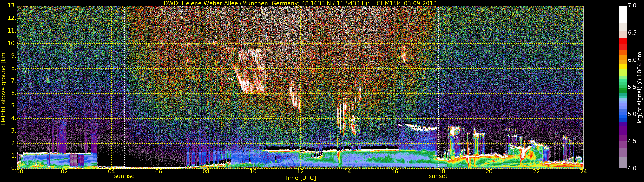Click the height-axis tick label "4."
The height and width of the screenshot is (182, 644).
coord(13,118)
